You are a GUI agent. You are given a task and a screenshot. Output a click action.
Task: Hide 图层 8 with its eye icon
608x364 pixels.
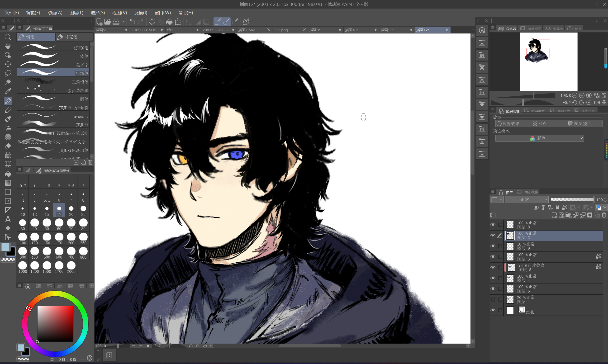pos(493,225)
